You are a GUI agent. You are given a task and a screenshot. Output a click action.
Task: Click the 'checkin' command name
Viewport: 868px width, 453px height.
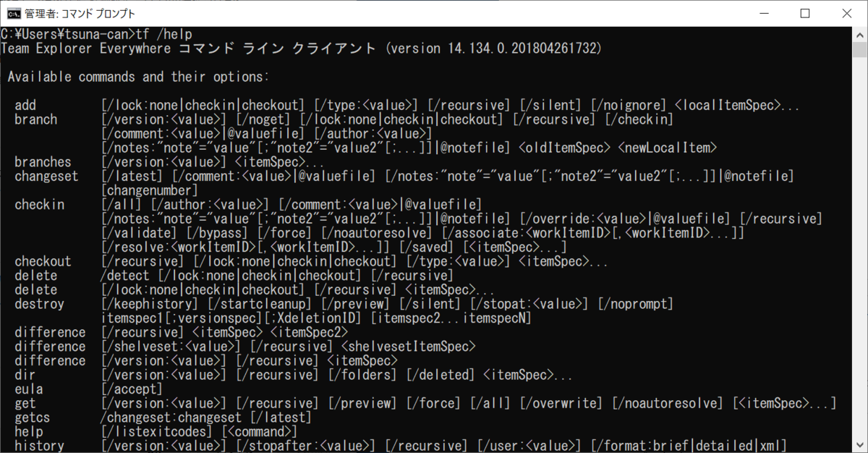point(39,205)
